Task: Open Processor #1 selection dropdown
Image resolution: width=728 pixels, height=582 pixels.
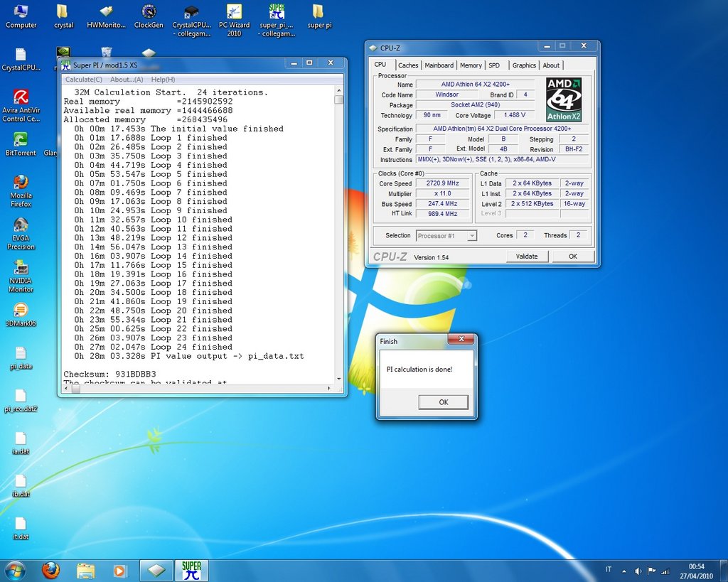Action: point(446,236)
